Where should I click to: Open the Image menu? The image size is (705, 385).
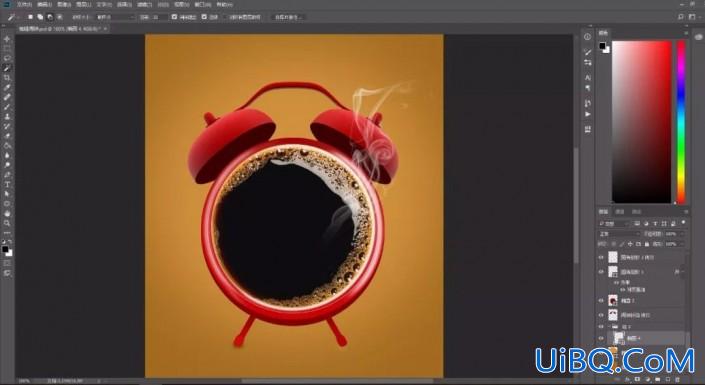point(64,4)
